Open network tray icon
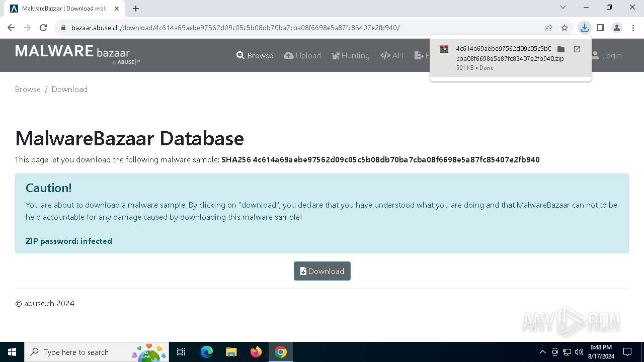 [567, 352]
